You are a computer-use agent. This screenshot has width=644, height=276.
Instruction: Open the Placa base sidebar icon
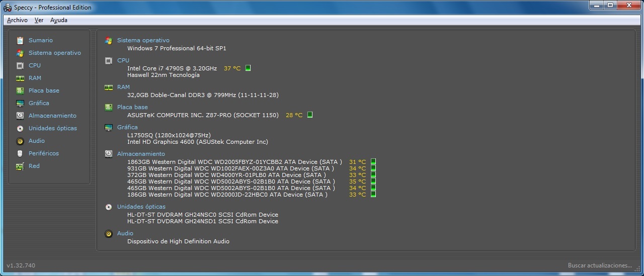click(x=20, y=90)
